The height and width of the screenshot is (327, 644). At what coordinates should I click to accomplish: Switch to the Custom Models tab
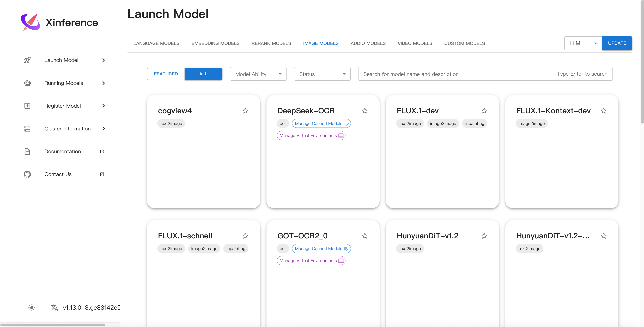[x=465, y=43]
